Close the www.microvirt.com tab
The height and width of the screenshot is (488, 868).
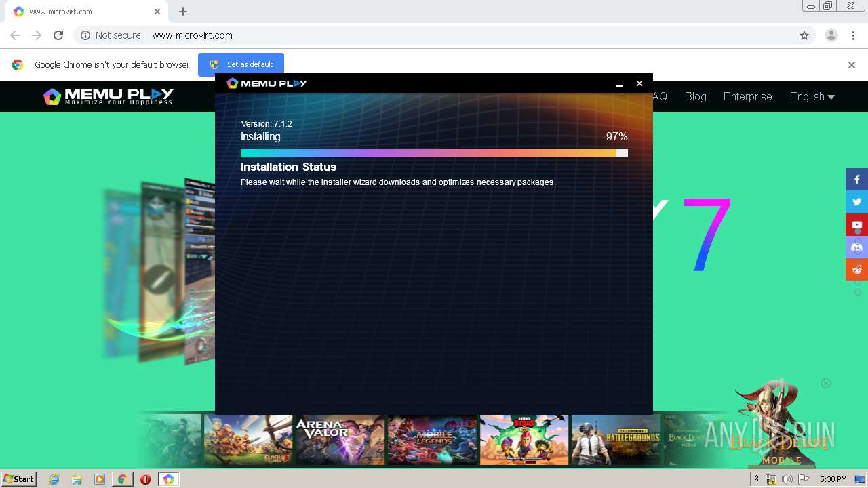coord(157,12)
